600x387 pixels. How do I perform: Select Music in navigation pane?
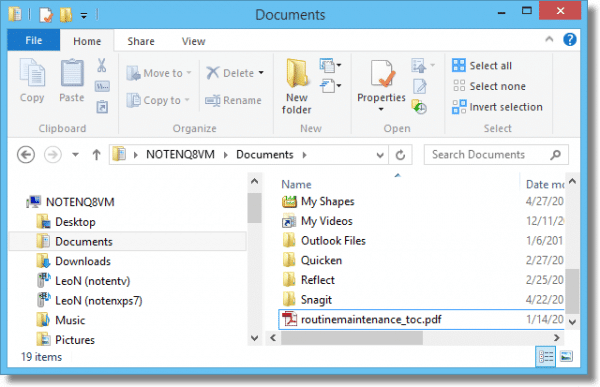tap(70, 320)
